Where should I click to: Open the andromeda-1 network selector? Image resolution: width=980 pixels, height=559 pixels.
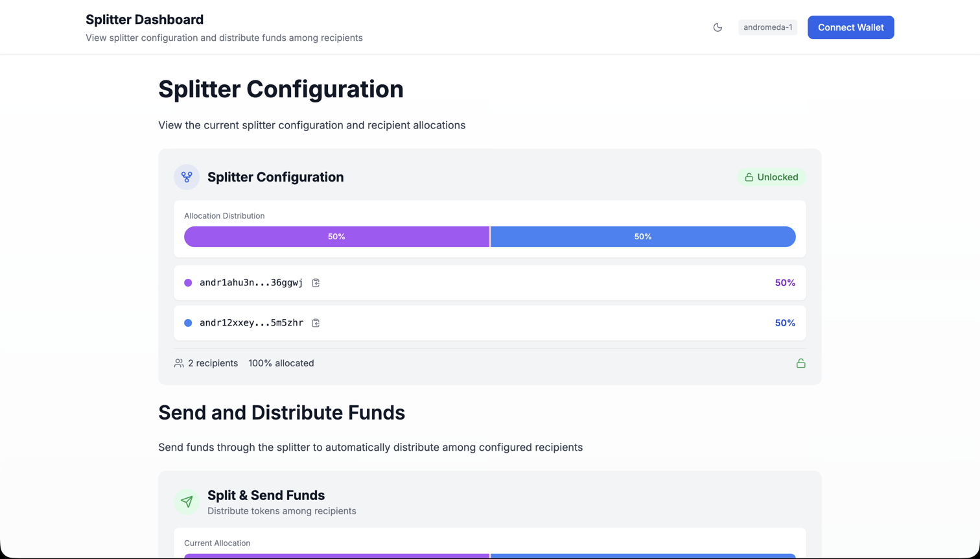(x=767, y=27)
